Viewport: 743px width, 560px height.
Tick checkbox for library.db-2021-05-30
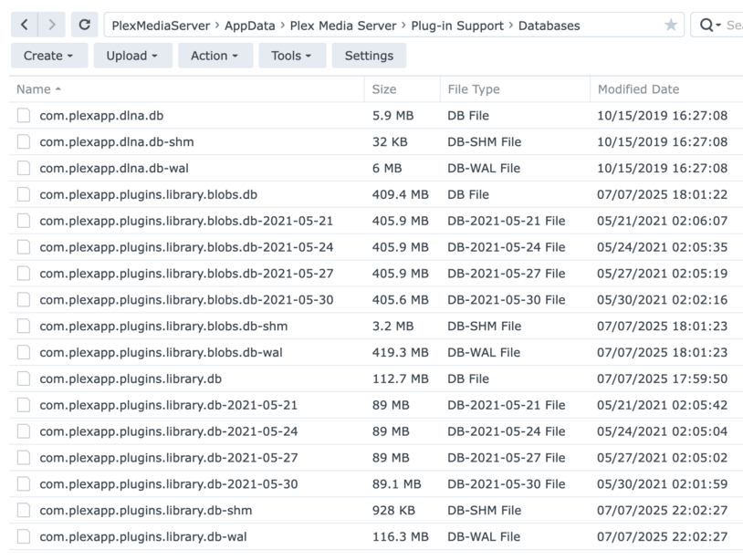[24, 483]
